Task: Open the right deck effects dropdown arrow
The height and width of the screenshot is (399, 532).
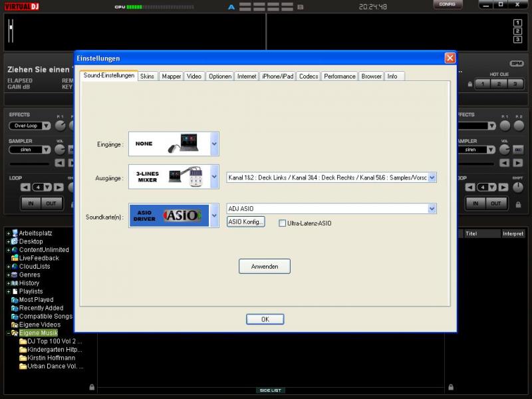Action: pos(491,126)
